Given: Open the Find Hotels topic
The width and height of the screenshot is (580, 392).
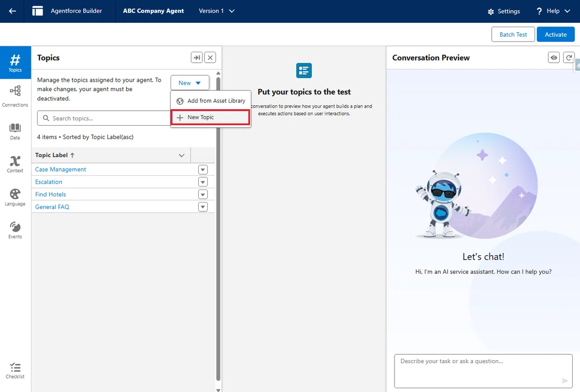Looking at the screenshot, I should [51, 194].
